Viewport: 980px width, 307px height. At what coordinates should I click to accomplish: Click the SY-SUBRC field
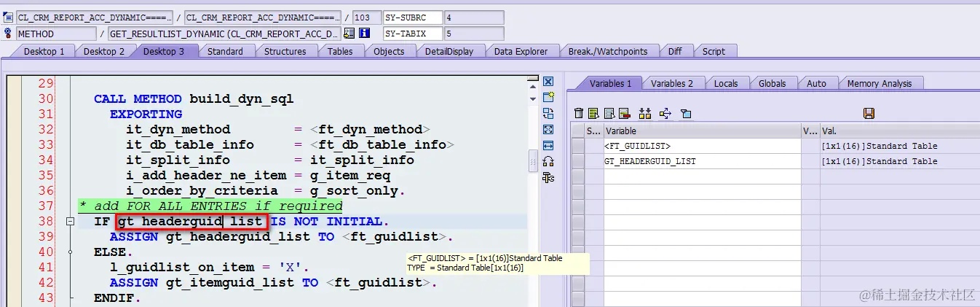click(x=413, y=18)
